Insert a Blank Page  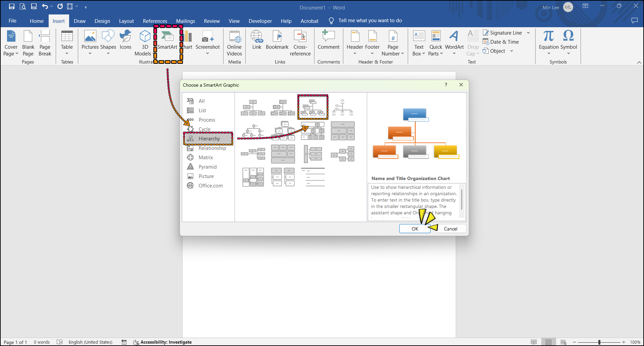(28, 43)
